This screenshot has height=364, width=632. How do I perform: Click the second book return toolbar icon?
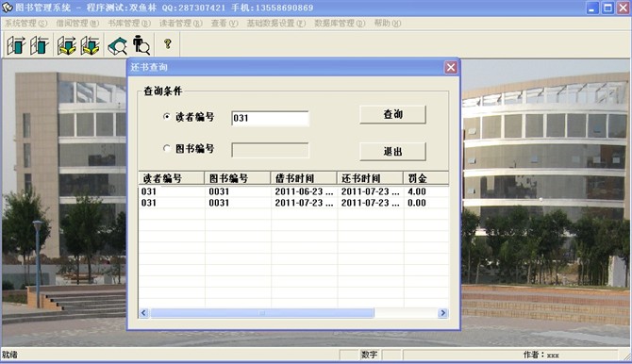pyautogui.click(x=39, y=44)
